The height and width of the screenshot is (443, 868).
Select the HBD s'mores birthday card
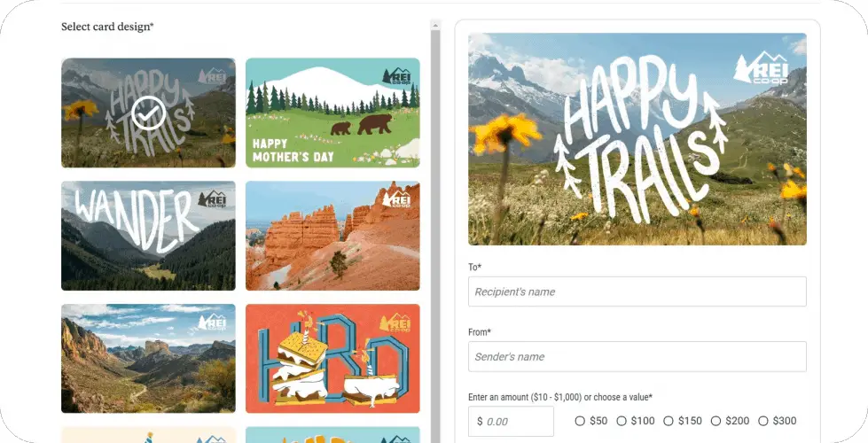point(332,358)
